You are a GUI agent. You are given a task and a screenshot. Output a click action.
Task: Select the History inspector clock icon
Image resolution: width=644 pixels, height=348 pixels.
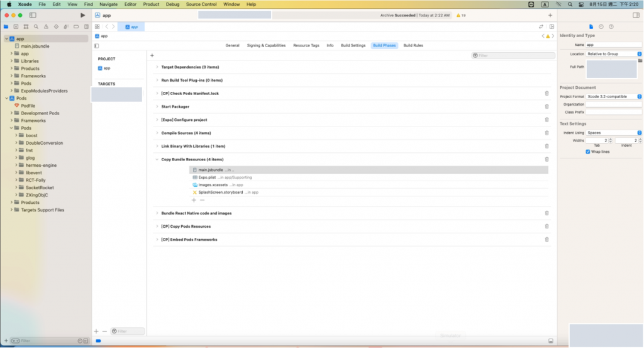click(601, 26)
